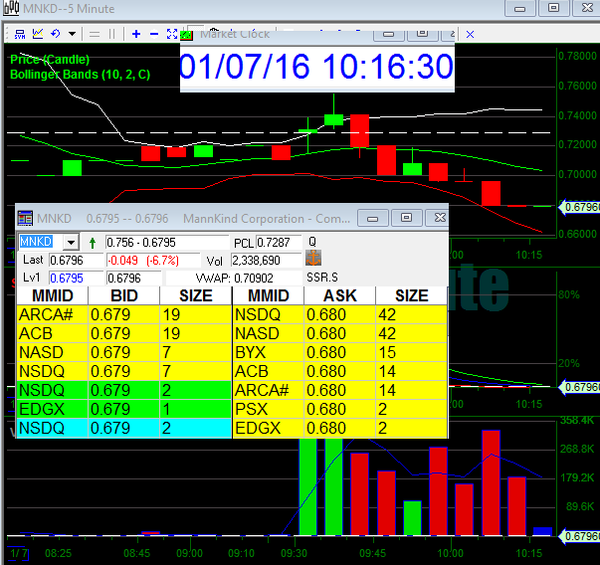Click the vertical lines toolbar icon

tap(111, 34)
